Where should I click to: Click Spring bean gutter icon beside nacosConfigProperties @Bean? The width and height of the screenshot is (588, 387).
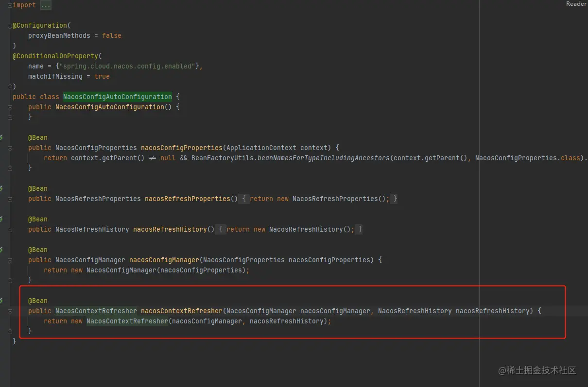[1, 137]
